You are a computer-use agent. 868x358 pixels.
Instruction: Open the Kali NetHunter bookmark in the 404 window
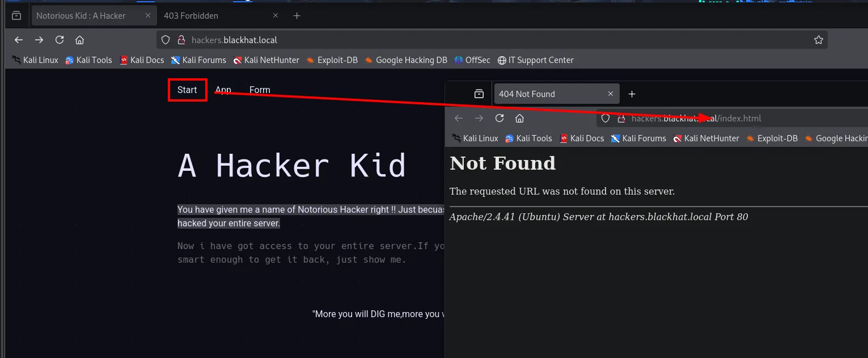pos(706,138)
